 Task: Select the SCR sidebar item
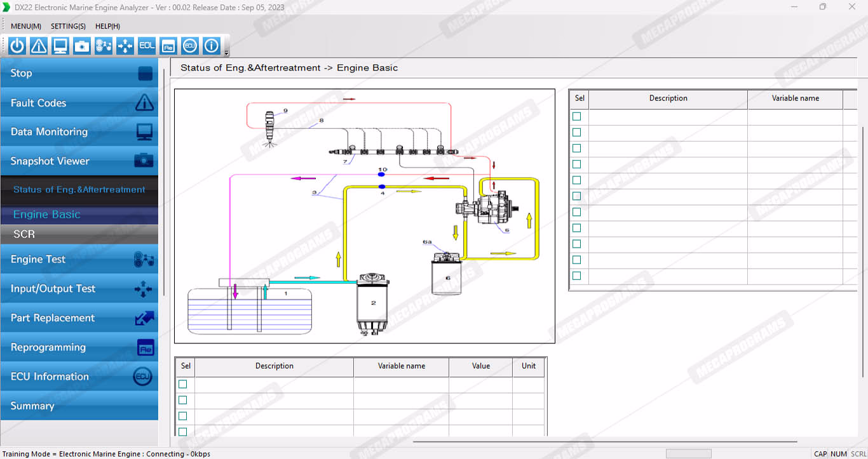click(79, 234)
